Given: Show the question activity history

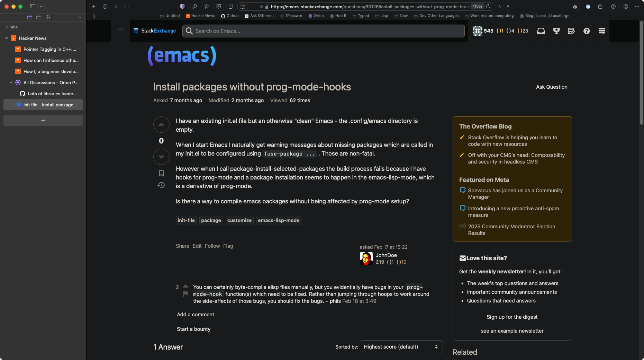Looking at the screenshot, I should (161, 185).
